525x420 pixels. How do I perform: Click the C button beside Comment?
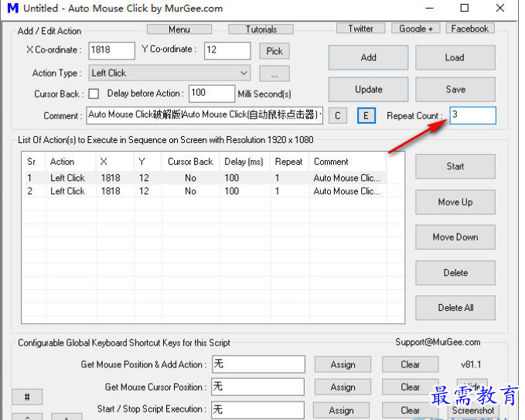point(337,115)
